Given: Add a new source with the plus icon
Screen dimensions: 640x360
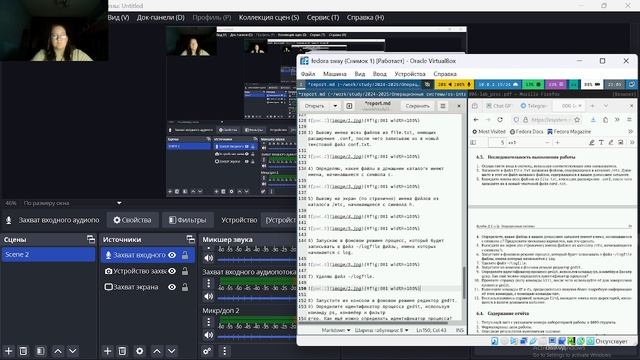Looking at the screenshot, I should pos(107,351).
